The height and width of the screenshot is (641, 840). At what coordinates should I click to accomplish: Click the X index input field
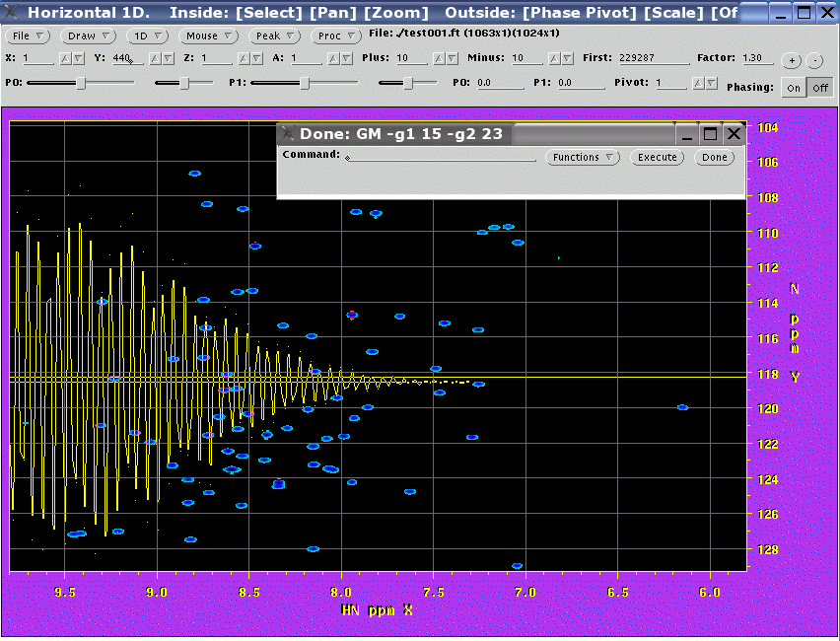click(37, 58)
